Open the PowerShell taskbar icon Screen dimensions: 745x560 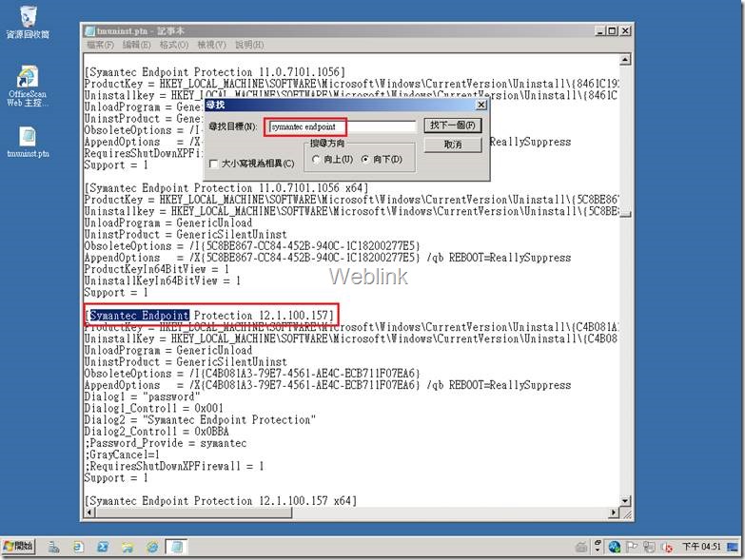(x=103, y=547)
